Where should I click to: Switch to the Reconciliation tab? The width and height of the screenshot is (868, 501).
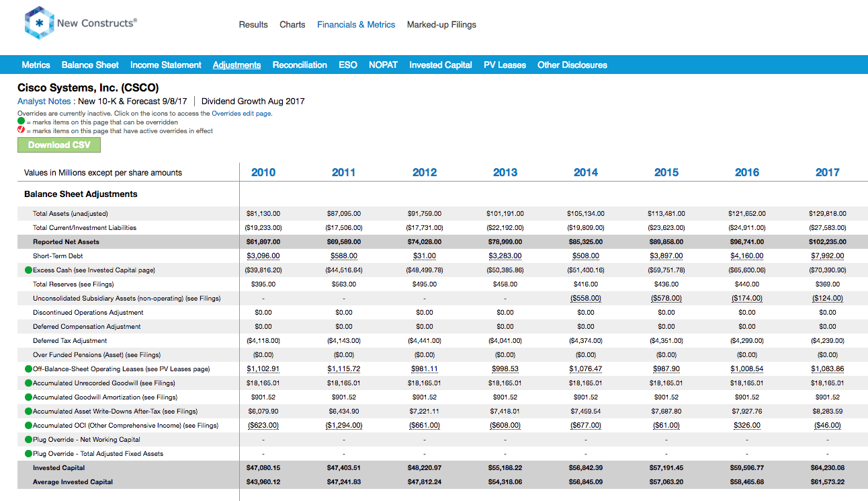300,65
